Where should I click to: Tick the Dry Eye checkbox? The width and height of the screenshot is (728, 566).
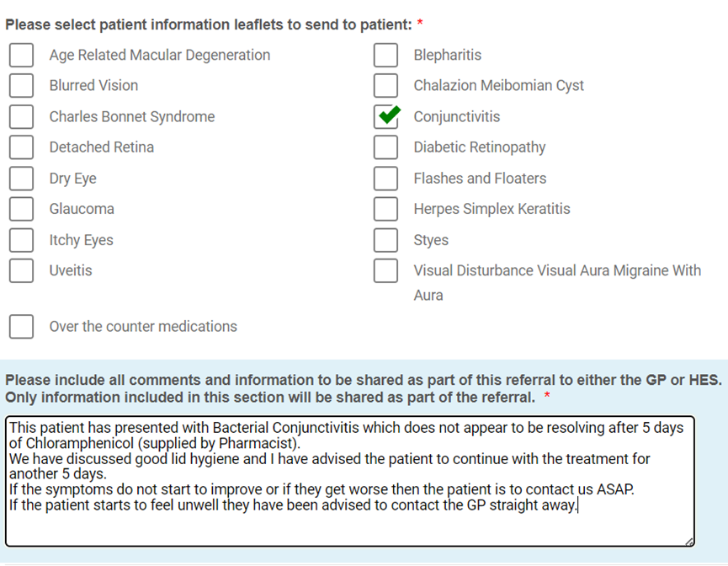pyautogui.click(x=21, y=179)
